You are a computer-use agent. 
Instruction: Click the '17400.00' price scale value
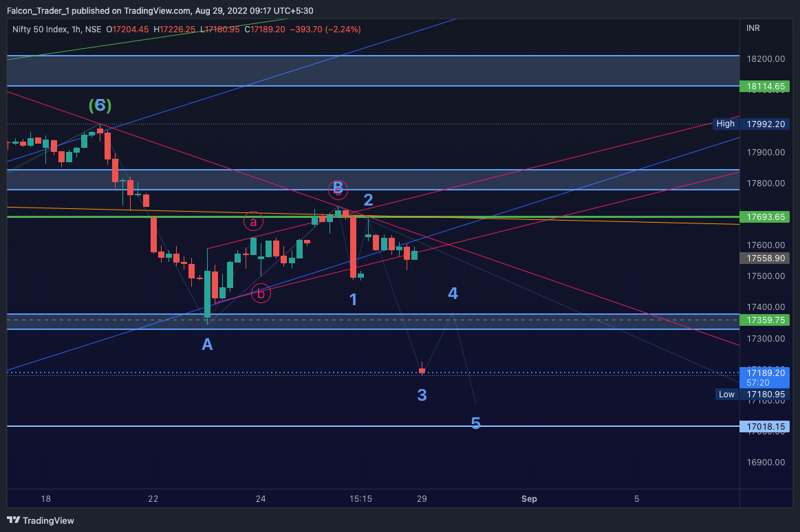(766, 307)
